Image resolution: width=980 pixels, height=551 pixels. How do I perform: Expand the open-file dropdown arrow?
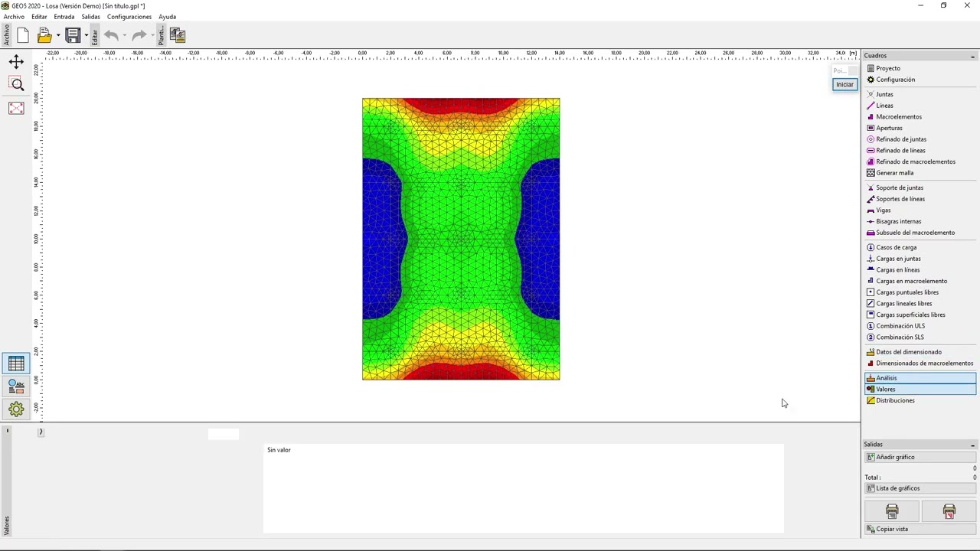57,35
